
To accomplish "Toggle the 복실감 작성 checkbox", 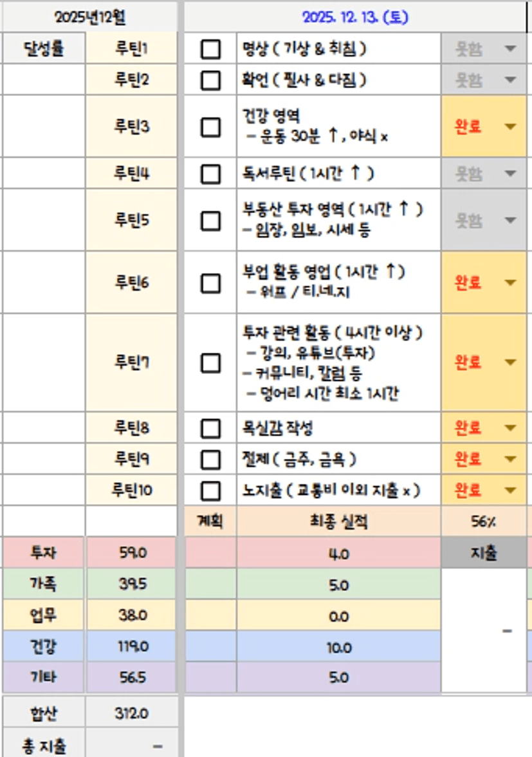I will (210, 427).
